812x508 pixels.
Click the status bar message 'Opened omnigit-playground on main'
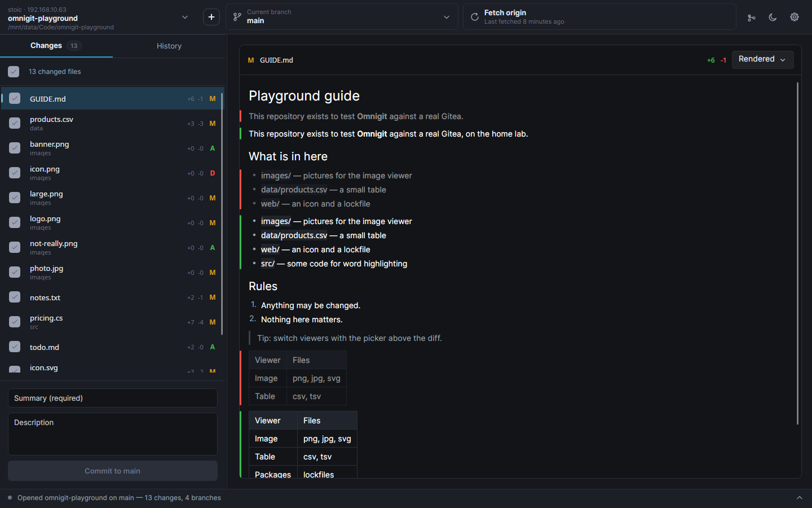(x=119, y=498)
